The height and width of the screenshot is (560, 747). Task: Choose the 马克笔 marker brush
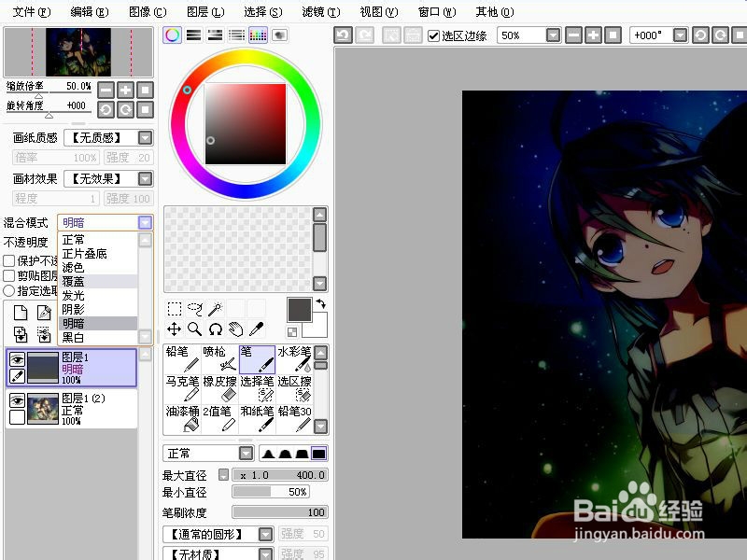[182, 389]
